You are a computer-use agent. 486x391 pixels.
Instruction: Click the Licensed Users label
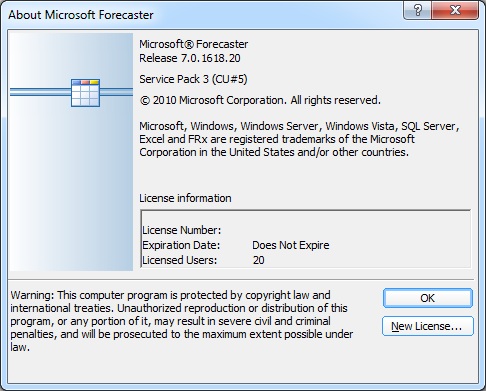tap(180, 260)
